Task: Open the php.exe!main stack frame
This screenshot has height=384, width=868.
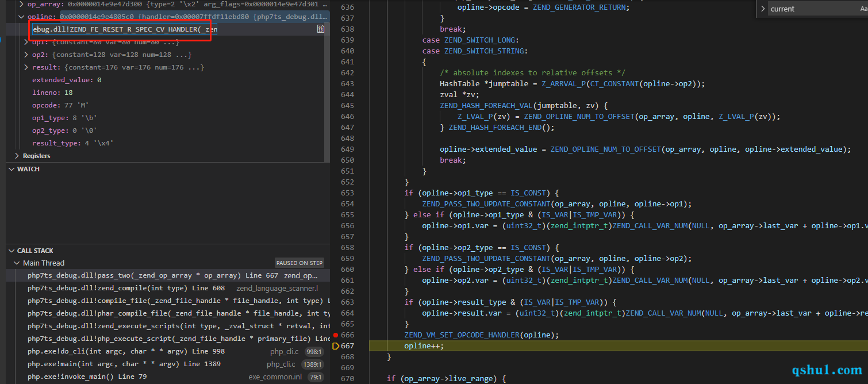Action: (x=168, y=364)
